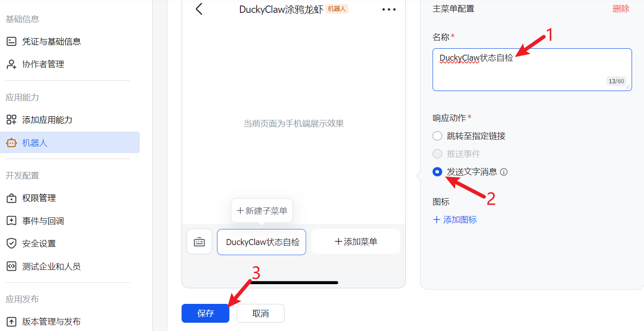Select the 推送事件 radio option

point(438,154)
